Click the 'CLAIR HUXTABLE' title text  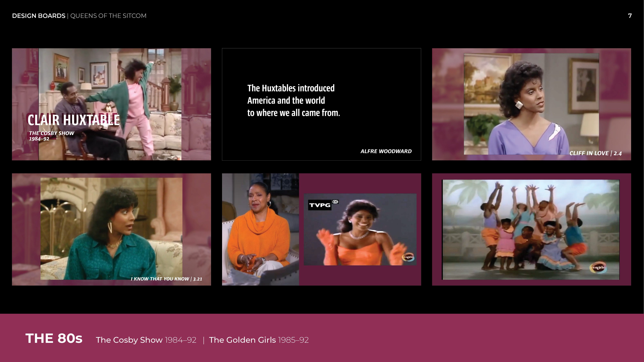coord(74,120)
